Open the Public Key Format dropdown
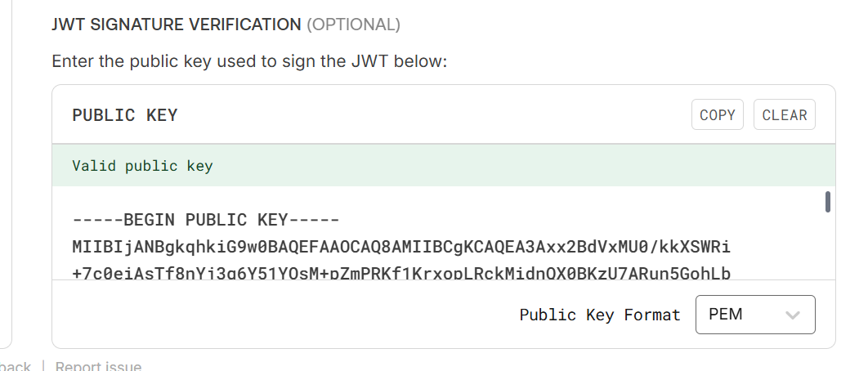Viewport: 868px width, 371px height. 754,315
